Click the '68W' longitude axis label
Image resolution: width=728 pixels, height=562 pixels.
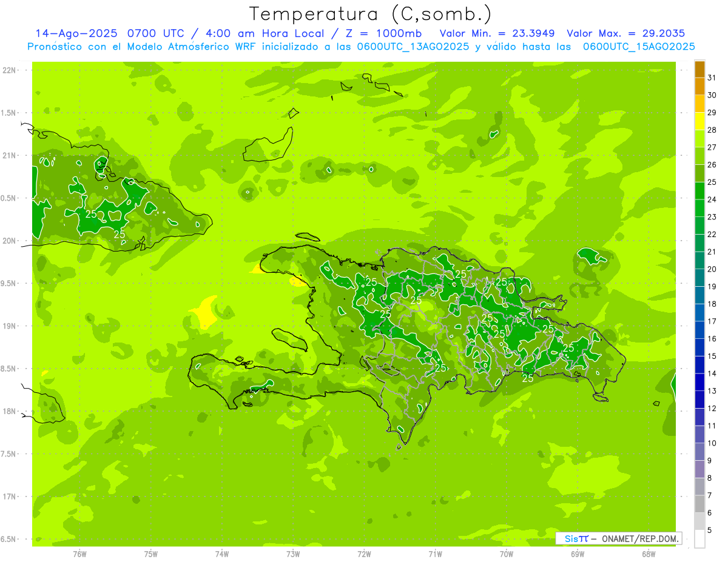click(649, 554)
